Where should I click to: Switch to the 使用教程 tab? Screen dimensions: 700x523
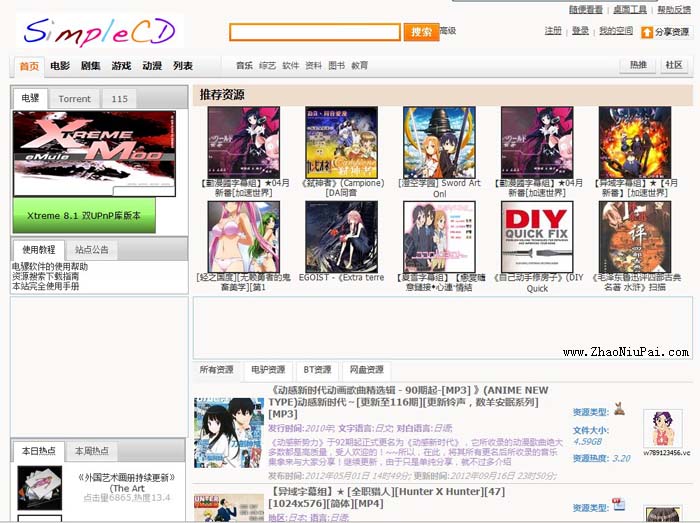pyautogui.click(x=39, y=249)
